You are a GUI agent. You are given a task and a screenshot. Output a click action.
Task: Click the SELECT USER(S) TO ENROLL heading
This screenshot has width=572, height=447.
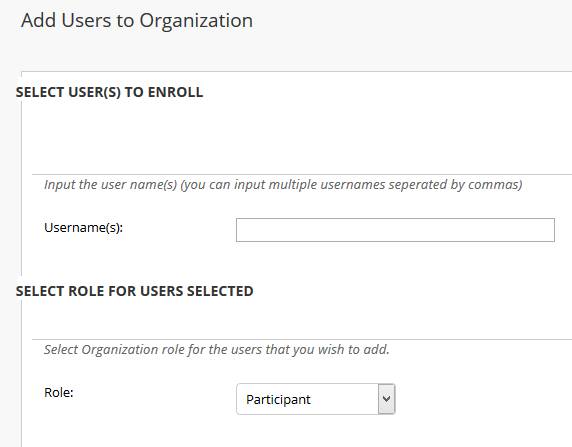[109, 92]
